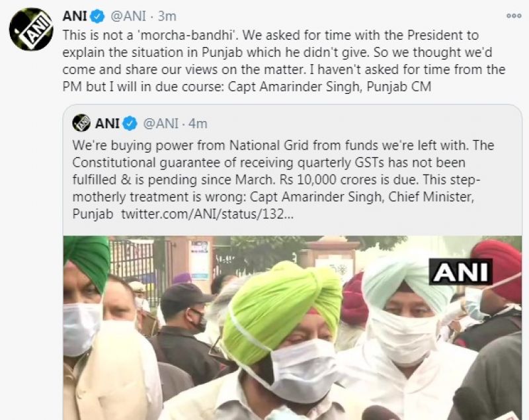Open the press briefing photo thumbnail
This screenshot has height=420, width=529.
click(292, 328)
